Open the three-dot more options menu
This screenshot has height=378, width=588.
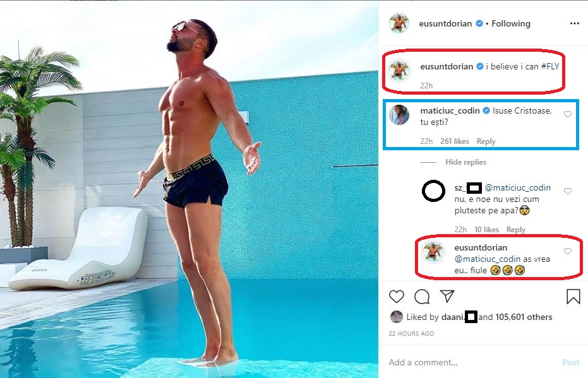tap(574, 24)
